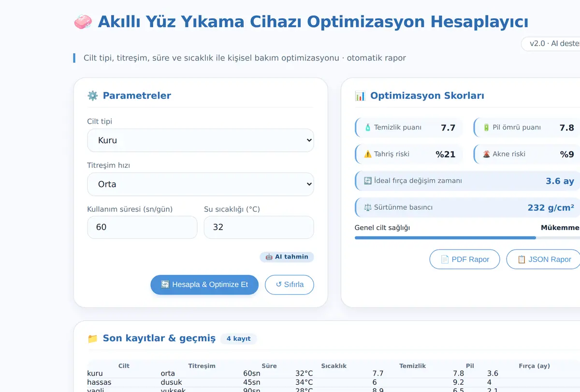Click the kuru cell in history table
Viewport: 580px width, 392px height.
point(95,374)
